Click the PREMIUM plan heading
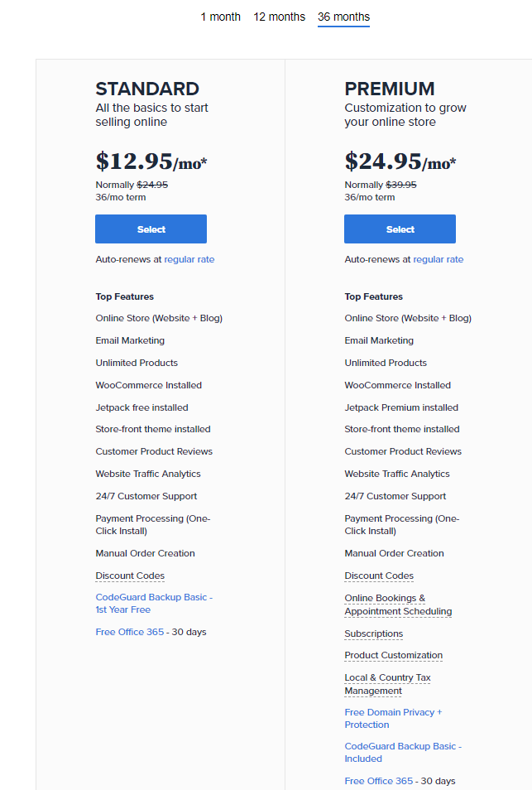The image size is (532, 790). click(x=390, y=89)
